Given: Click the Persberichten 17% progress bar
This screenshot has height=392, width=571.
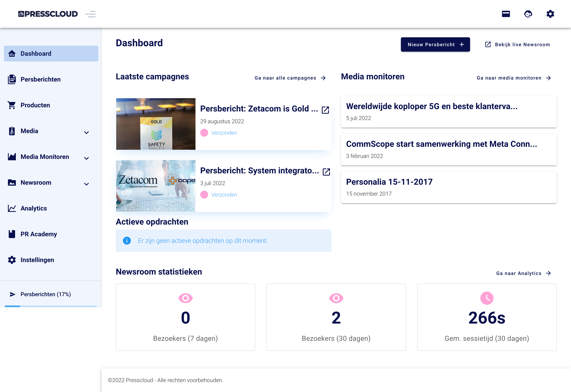Looking at the screenshot, I should [51, 306].
